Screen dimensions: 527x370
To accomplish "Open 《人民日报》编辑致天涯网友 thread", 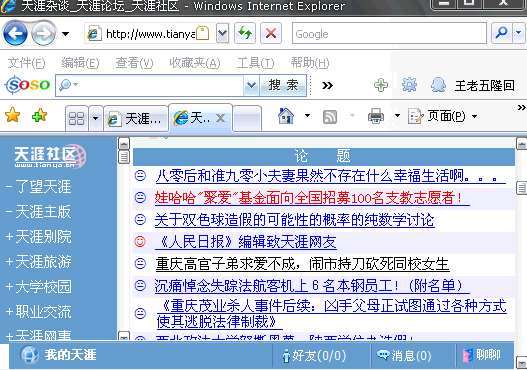I will pyautogui.click(x=246, y=242).
